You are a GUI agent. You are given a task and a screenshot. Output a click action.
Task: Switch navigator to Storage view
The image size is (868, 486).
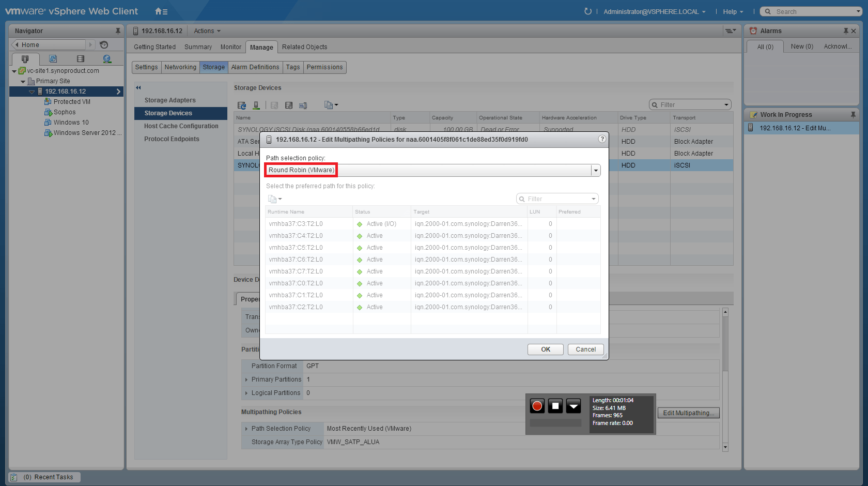(80, 58)
